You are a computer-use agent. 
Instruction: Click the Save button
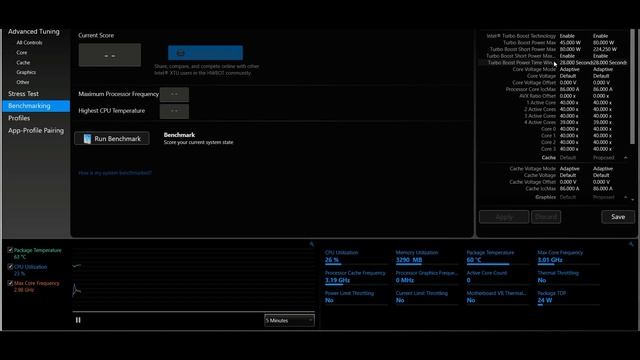pyautogui.click(x=618, y=217)
